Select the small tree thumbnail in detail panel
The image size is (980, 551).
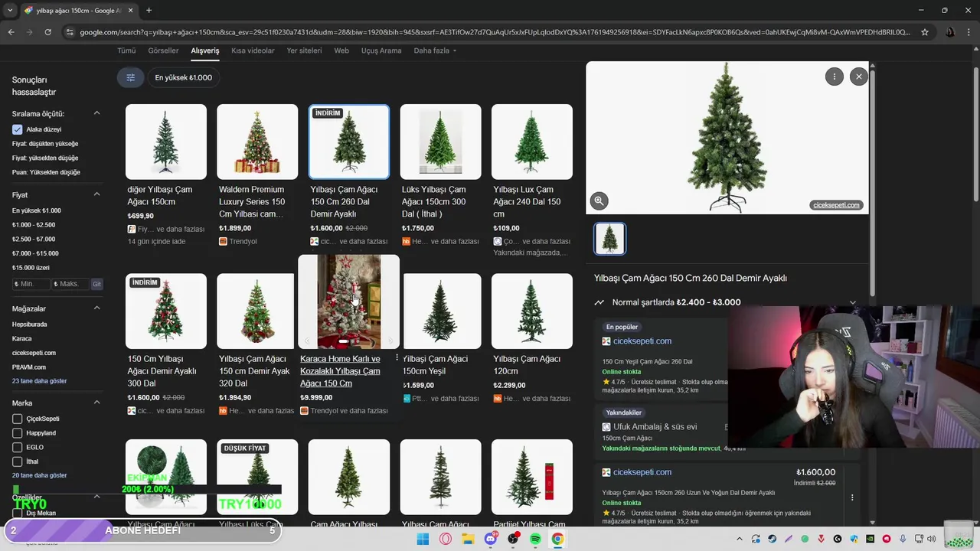click(x=610, y=239)
